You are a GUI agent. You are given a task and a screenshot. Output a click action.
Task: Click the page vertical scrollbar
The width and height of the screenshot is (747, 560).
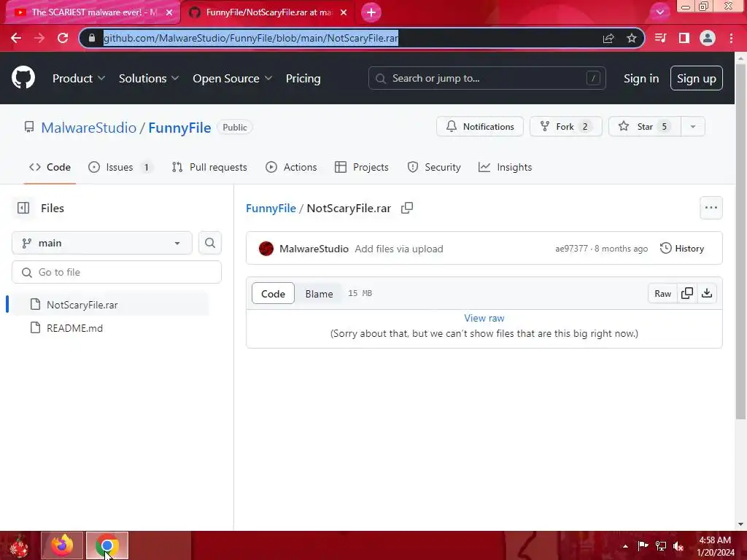click(740, 242)
